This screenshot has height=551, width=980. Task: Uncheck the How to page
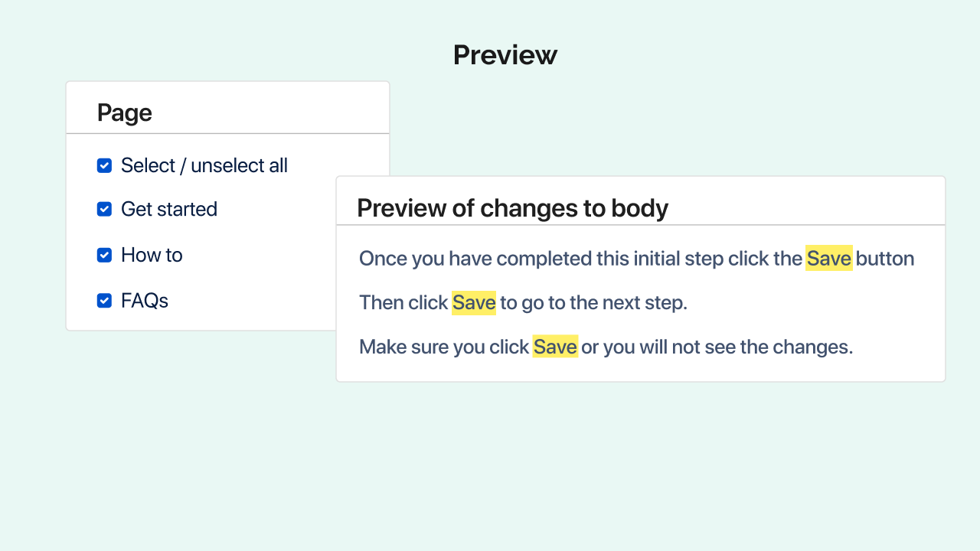104,255
